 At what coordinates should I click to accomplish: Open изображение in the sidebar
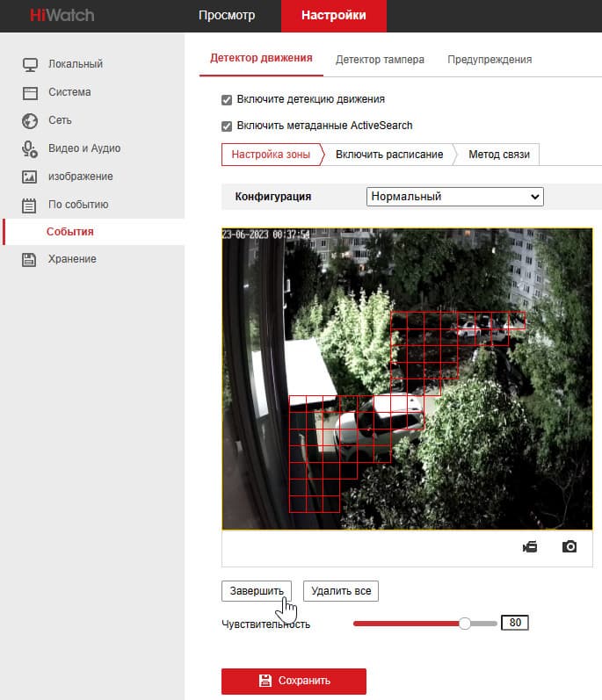(80, 177)
